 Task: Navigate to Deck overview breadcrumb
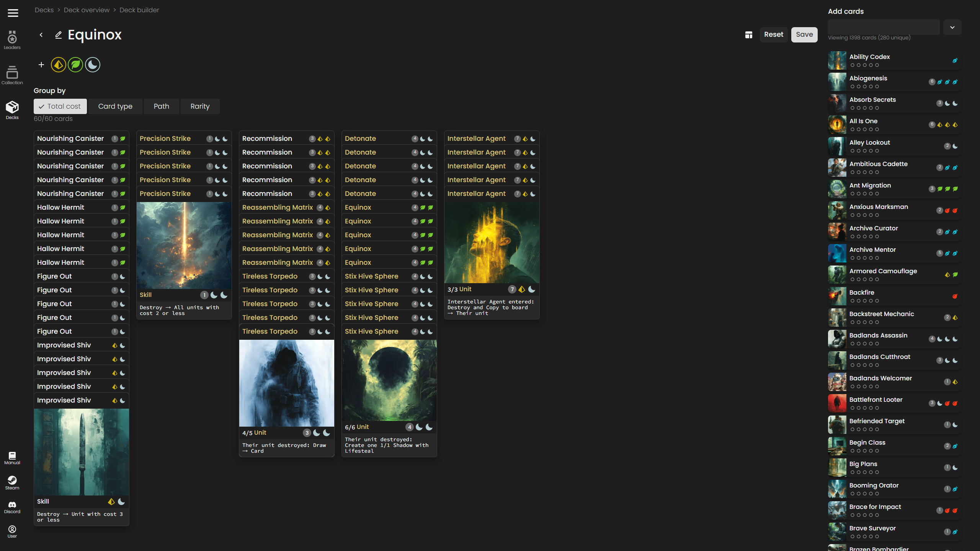pos(87,10)
